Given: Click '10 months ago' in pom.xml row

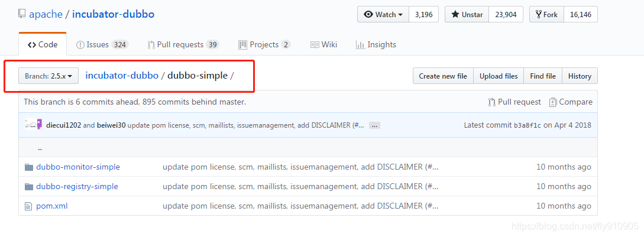Looking at the screenshot, I should [x=564, y=206].
